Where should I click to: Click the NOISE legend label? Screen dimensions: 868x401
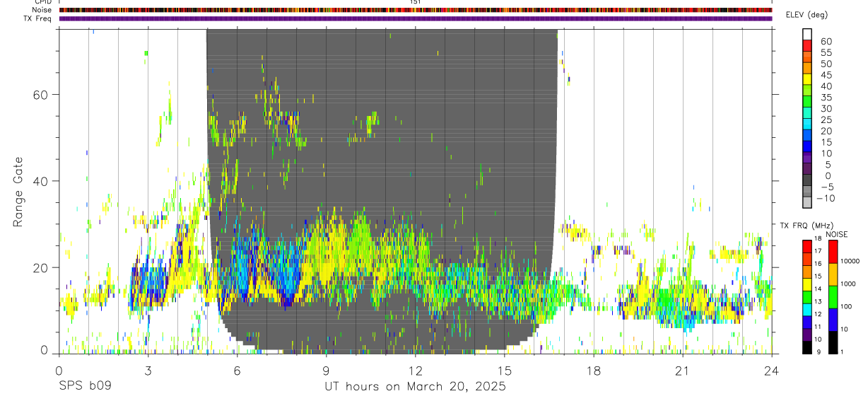pyautogui.click(x=836, y=234)
